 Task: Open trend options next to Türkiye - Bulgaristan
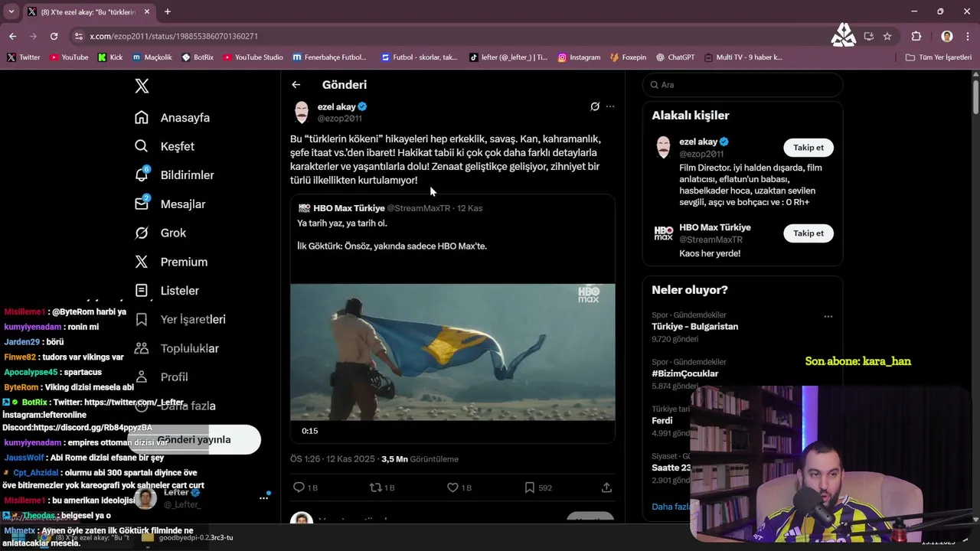pos(828,316)
